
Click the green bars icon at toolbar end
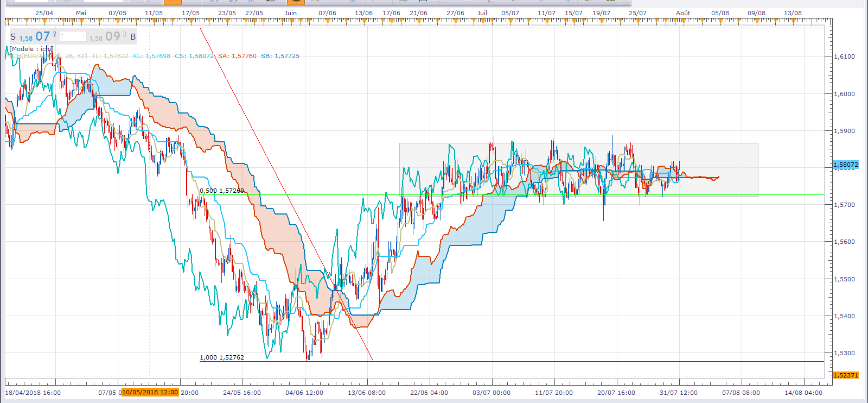click(610, 1)
